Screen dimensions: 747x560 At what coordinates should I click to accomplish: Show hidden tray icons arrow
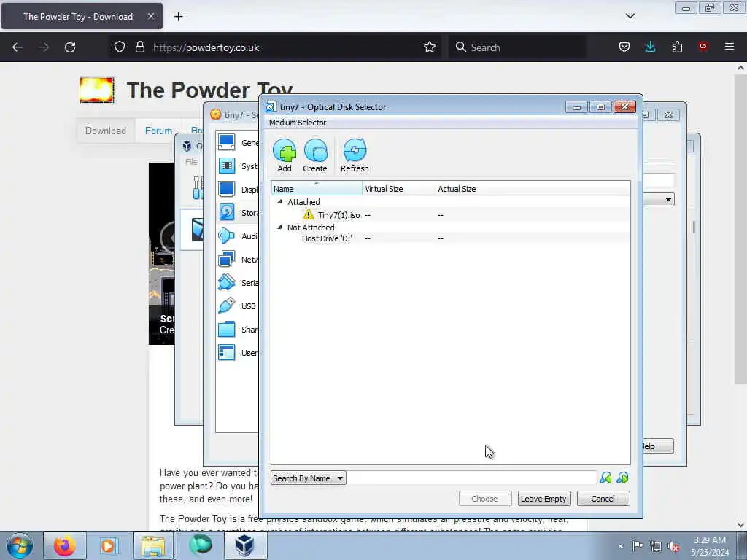(620, 546)
